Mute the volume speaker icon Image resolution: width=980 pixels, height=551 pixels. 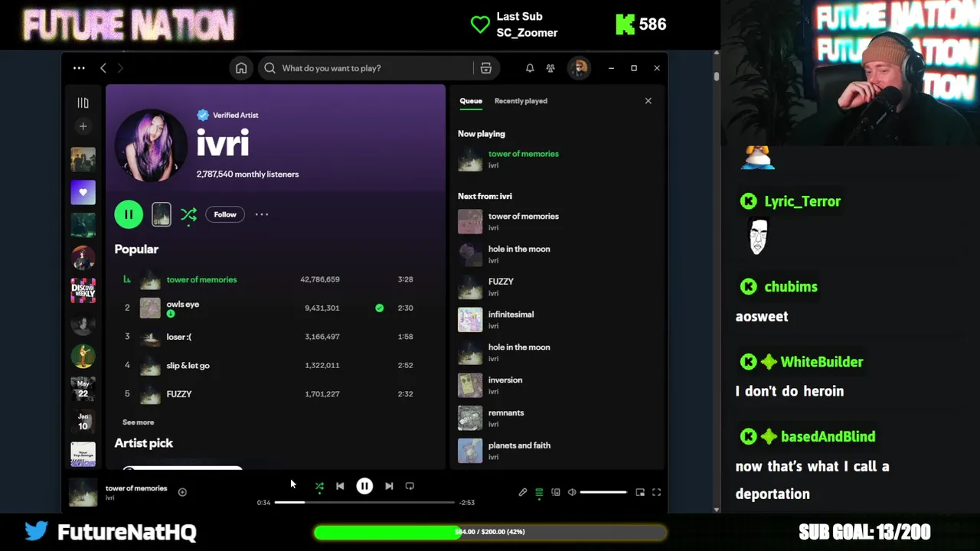pos(572,492)
